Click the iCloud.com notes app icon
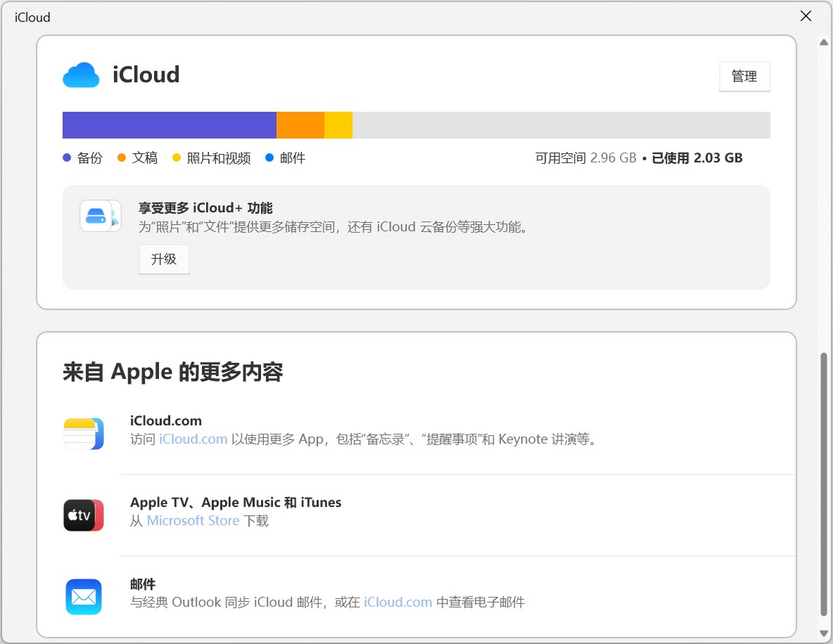The image size is (833, 644). click(83, 431)
